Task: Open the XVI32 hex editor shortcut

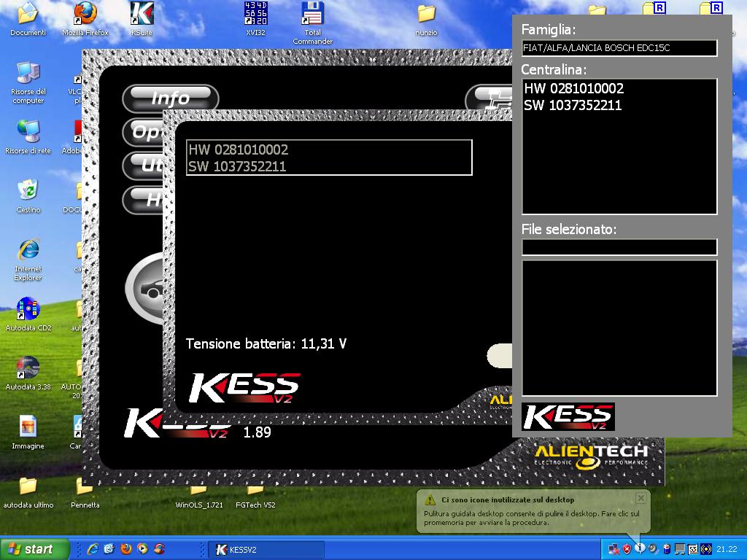Action: pyautogui.click(x=255, y=19)
